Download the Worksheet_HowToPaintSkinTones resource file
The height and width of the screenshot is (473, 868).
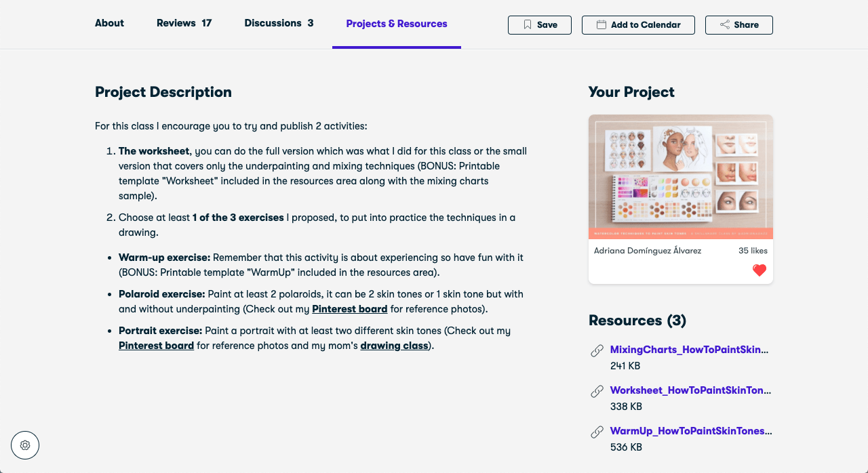(690, 390)
